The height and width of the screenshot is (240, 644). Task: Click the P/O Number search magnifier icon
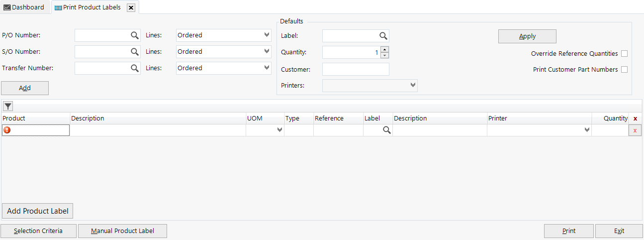(135, 35)
